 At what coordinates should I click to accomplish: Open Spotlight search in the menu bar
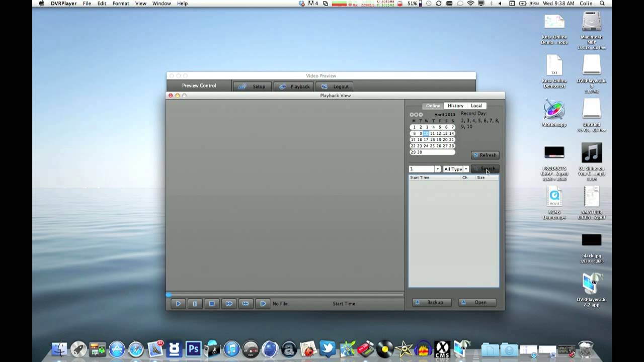tap(602, 4)
